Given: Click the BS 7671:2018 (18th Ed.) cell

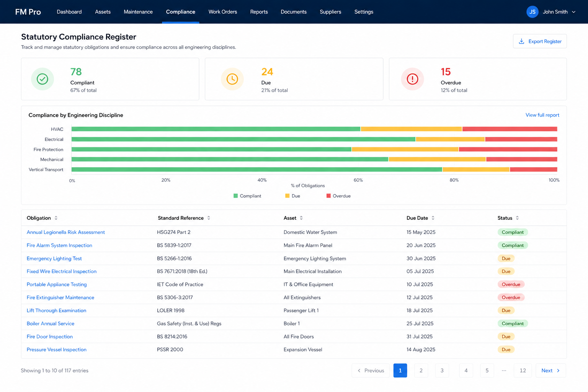Looking at the screenshot, I should tap(182, 271).
